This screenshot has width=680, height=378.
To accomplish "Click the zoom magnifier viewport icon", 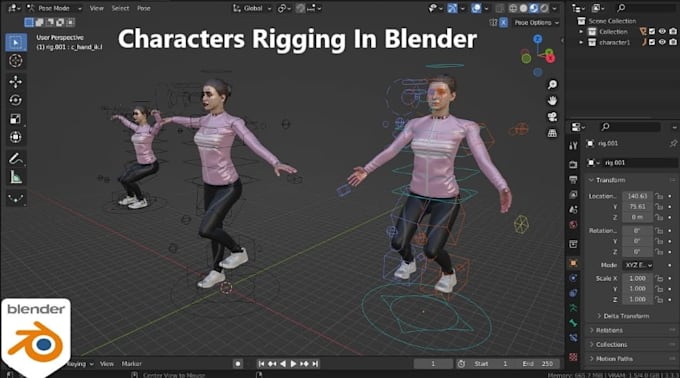I will coord(552,85).
